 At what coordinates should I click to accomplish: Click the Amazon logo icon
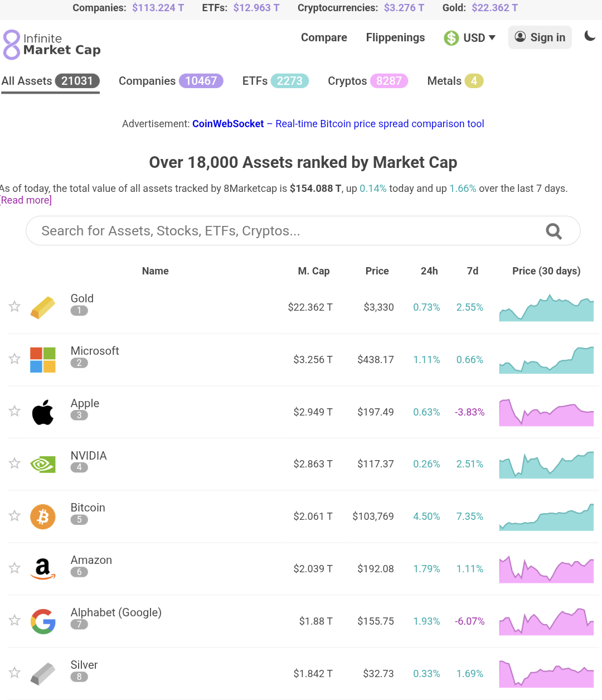(43, 569)
